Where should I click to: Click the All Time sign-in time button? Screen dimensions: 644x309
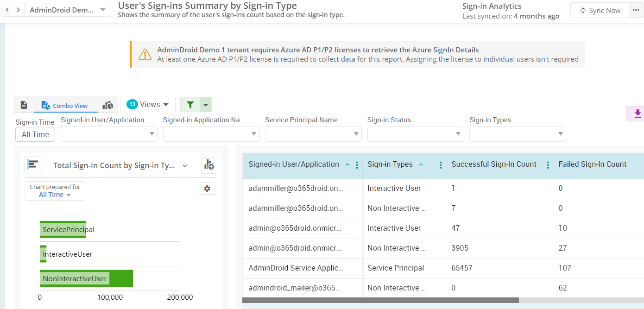pyautogui.click(x=35, y=134)
